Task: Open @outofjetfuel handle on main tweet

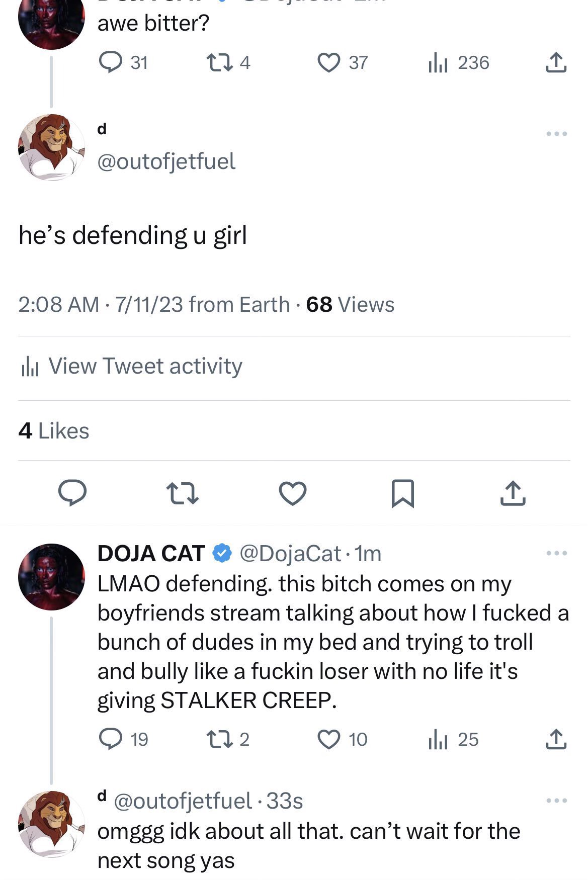Action: (x=166, y=161)
